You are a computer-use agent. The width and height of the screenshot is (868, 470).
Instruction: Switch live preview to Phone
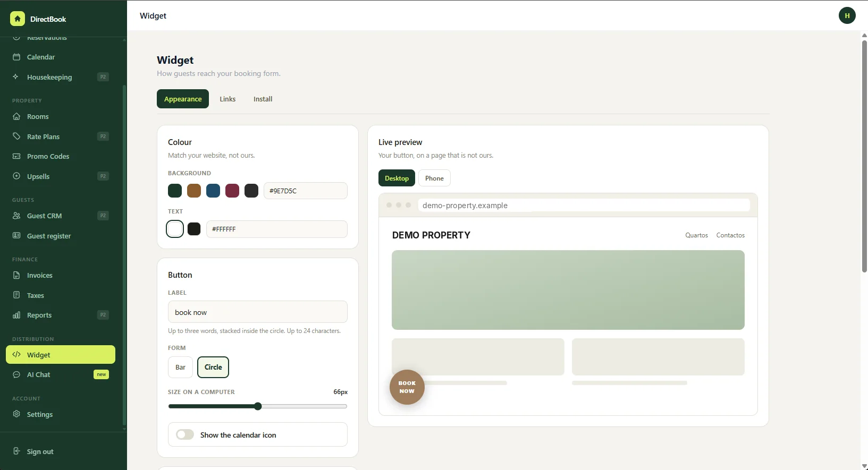point(434,178)
